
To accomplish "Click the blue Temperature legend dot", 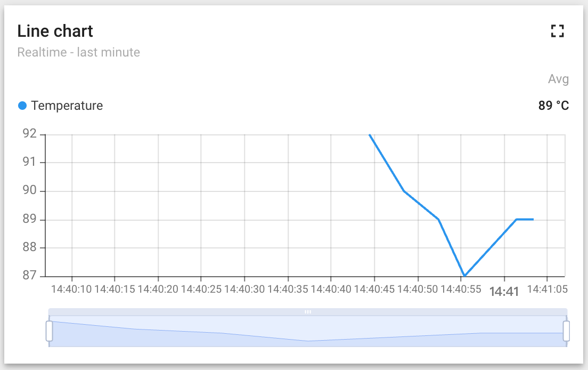I will (x=22, y=106).
